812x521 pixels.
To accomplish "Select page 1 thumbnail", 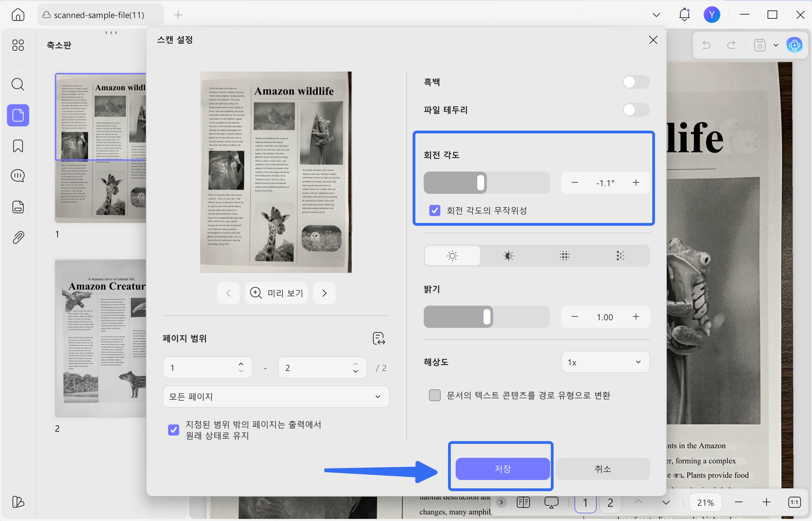I will pos(100,148).
